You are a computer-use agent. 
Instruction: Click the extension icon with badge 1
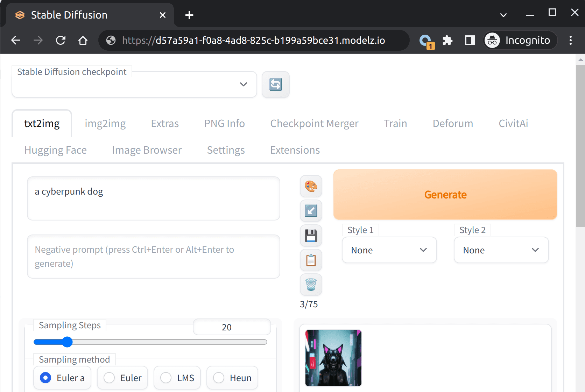[x=427, y=41]
